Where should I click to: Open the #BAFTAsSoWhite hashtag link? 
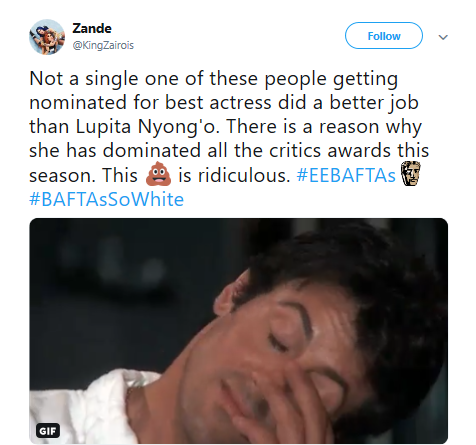pyautogui.click(x=106, y=199)
